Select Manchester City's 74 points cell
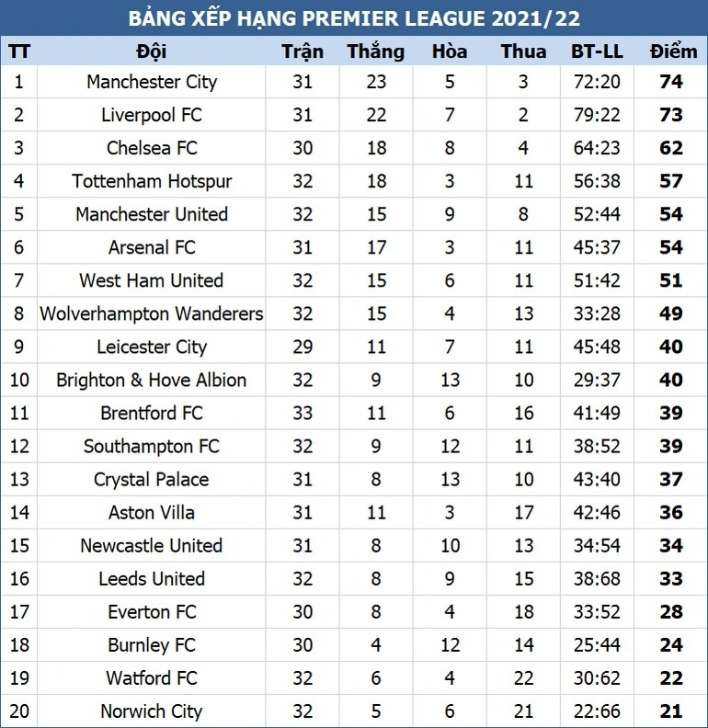Viewport: 708px width, 728px height. tap(671, 82)
